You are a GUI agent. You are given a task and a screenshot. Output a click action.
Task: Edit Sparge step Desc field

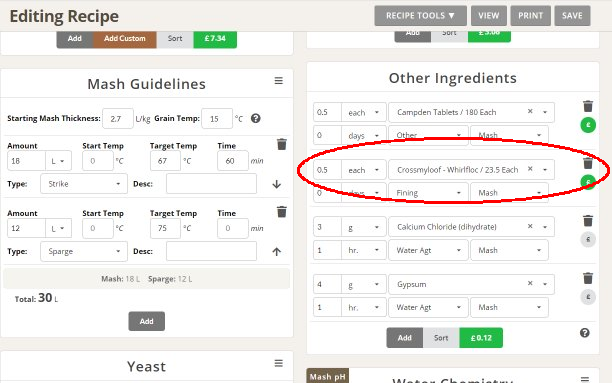click(x=211, y=251)
